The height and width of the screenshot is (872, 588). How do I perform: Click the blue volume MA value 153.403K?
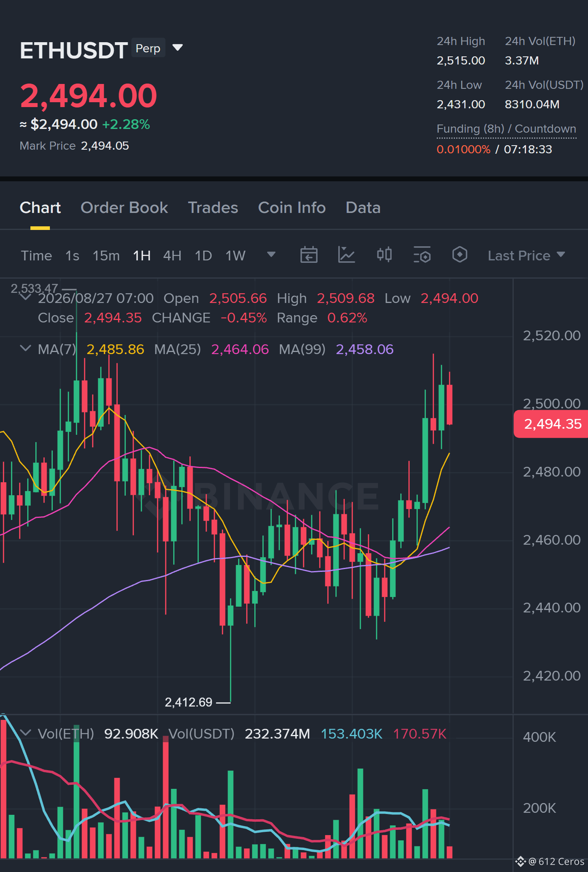pyautogui.click(x=352, y=734)
